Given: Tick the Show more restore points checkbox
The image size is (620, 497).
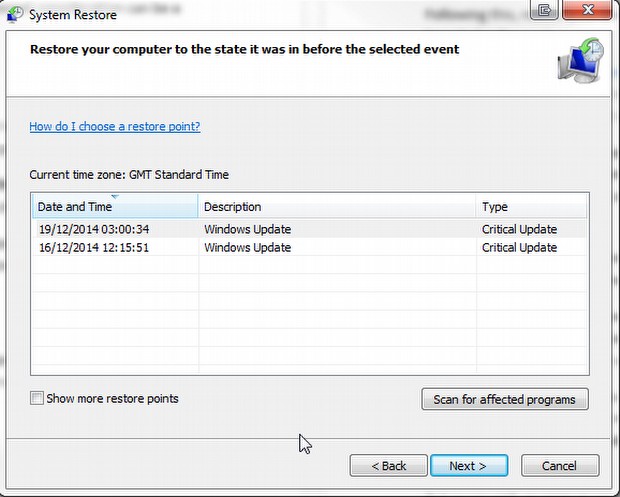Looking at the screenshot, I should pyautogui.click(x=37, y=398).
